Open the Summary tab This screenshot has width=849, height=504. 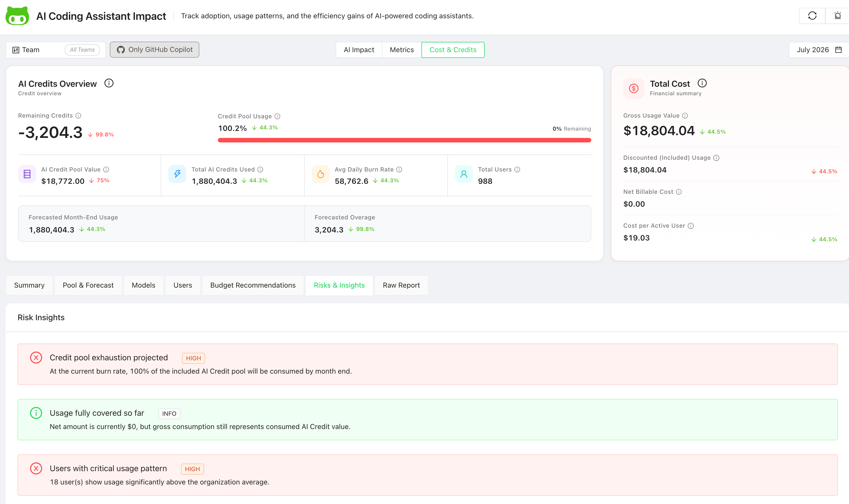tap(29, 285)
